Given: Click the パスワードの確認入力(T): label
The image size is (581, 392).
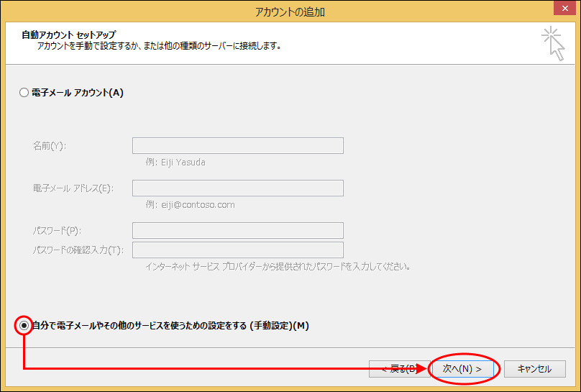Looking at the screenshot, I should (78, 250).
